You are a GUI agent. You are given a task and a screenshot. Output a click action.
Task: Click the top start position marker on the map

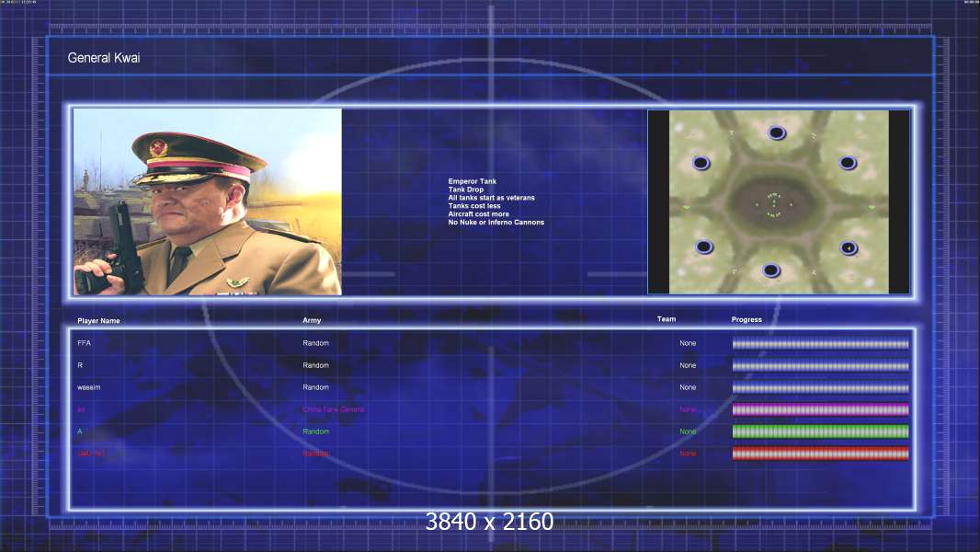777,132
